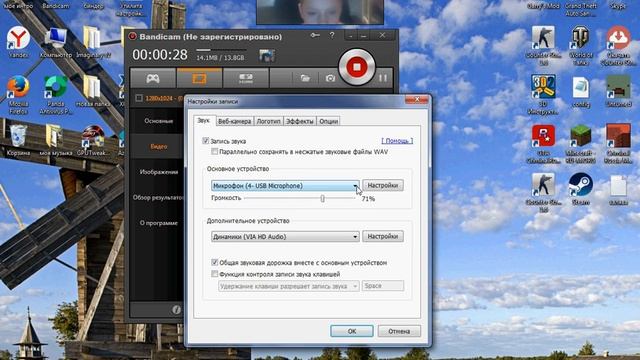
Task: Open моя музыка folder on desktop
Action: point(56,140)
